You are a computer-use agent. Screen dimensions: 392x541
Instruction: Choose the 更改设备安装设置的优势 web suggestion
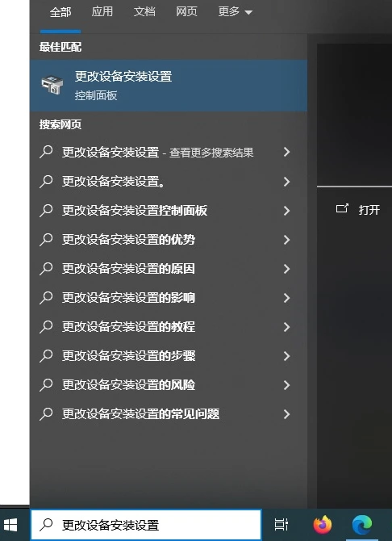[169, 240]
